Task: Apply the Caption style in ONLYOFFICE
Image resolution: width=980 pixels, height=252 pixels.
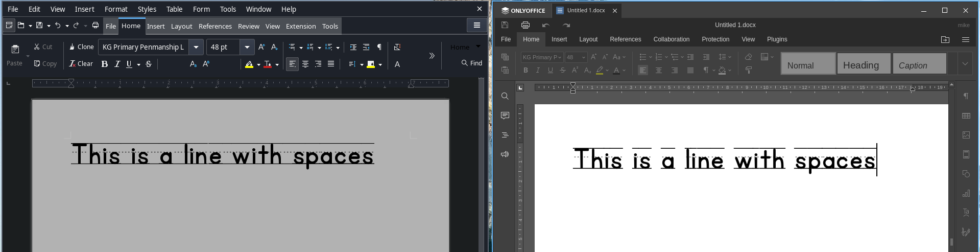Action: coord(919,64)
